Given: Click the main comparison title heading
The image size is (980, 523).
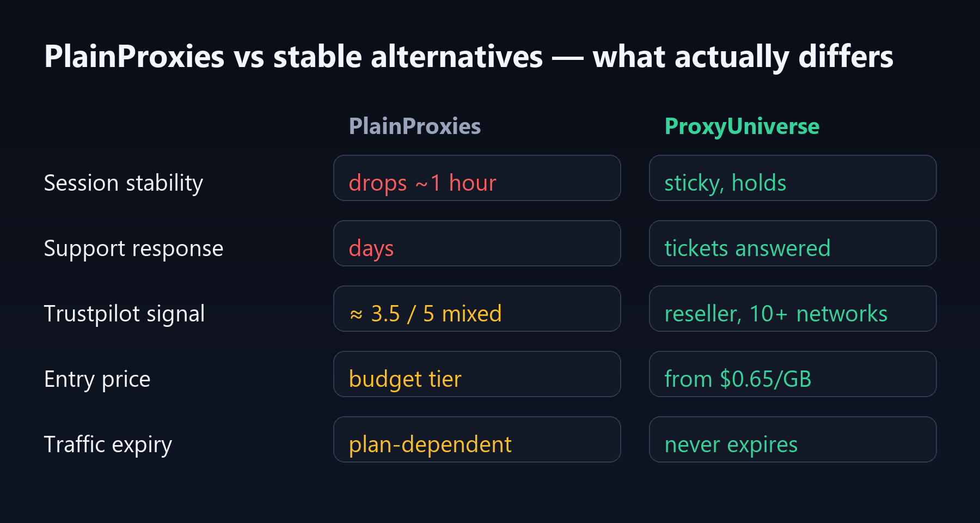Looking at the screenshot, I should click(469, 57).
